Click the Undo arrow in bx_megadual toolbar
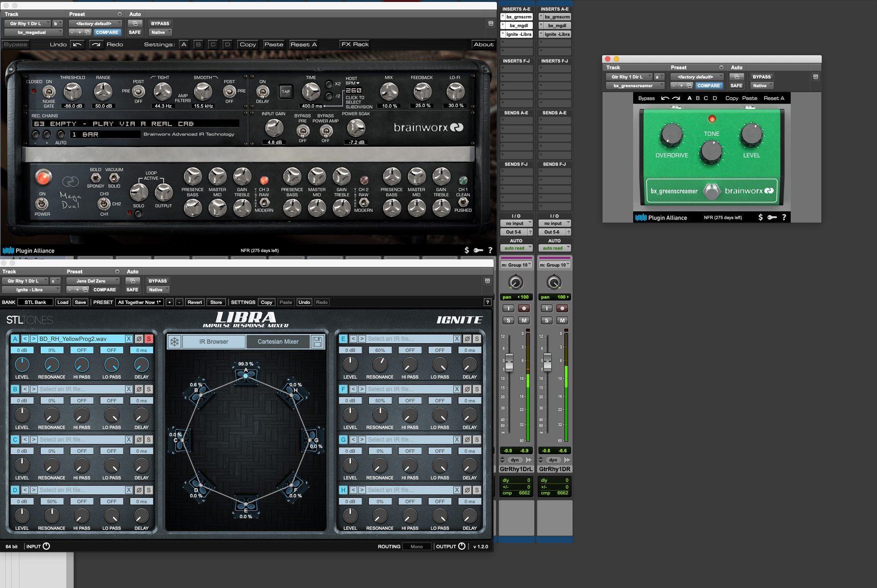The image size is (877, 588). click(x=77, y=45)
